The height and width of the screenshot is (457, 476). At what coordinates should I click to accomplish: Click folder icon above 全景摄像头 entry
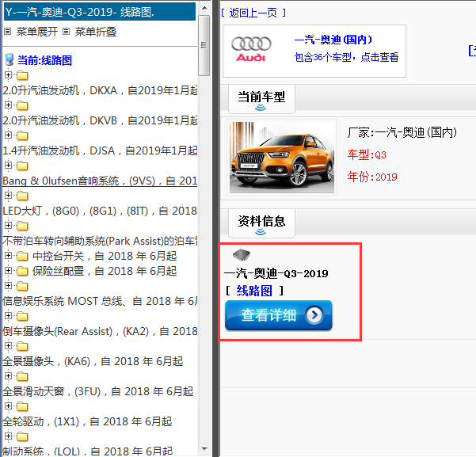[x=22, y=346]
